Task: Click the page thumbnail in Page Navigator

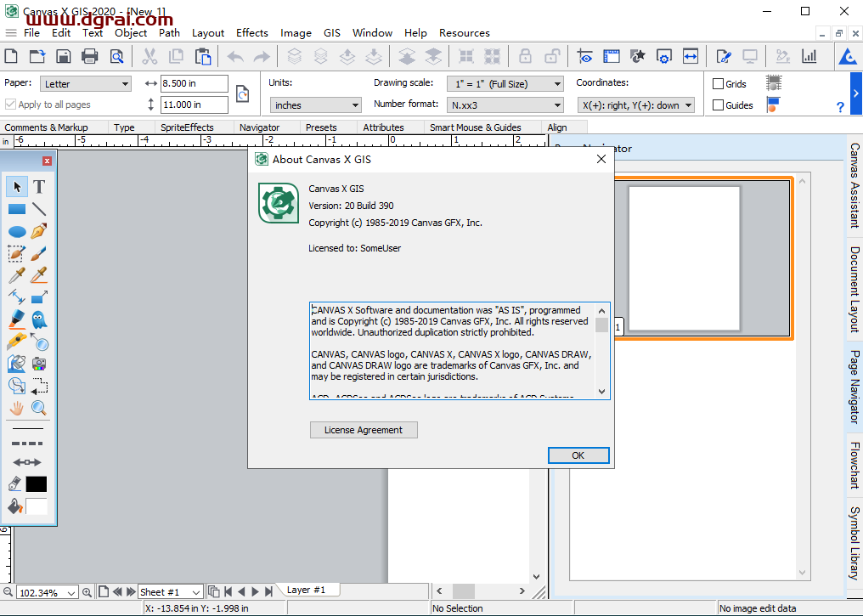Action: (x=684, y=259)
